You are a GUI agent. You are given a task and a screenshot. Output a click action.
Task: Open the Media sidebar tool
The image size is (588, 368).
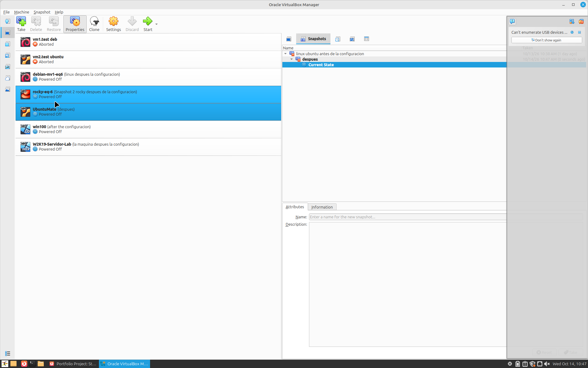[x=8, y=55]
